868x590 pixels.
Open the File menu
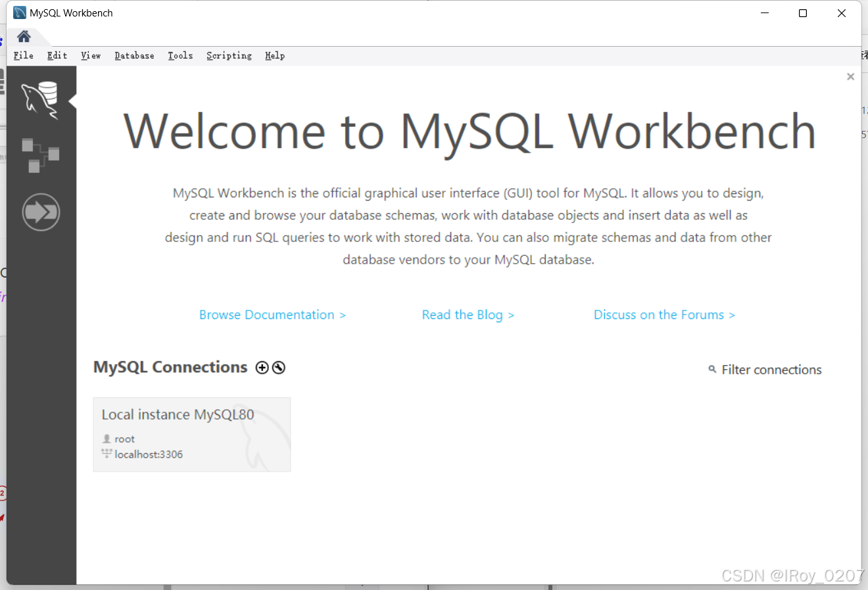24,56
